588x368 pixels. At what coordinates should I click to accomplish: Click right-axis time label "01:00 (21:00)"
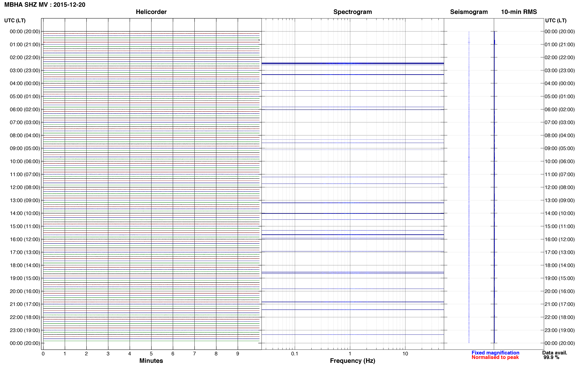pyautogui.click(x=560, y=45)
